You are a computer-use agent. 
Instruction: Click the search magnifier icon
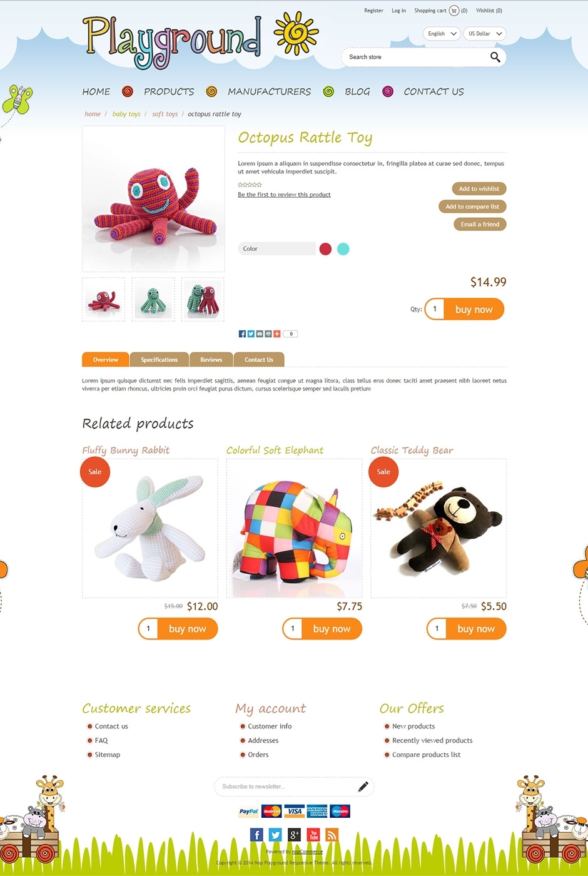click(x=495, y=57)
